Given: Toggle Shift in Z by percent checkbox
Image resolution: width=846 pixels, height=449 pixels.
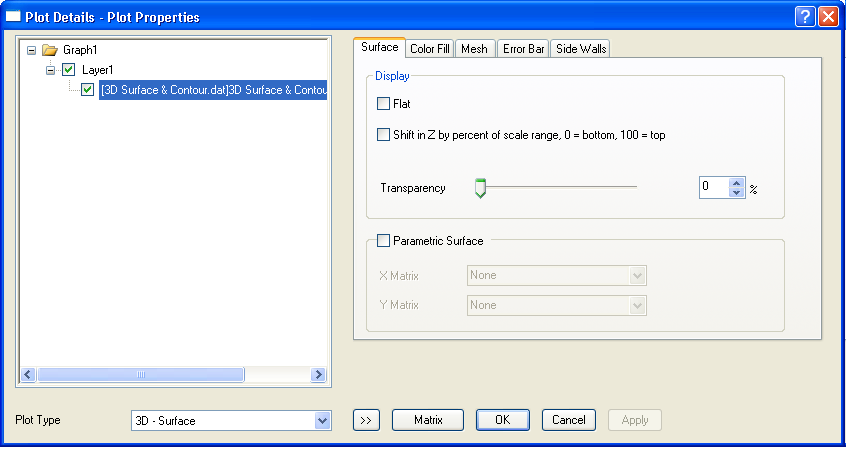Looking at the screenshot, I should click(x=384, y=134).
